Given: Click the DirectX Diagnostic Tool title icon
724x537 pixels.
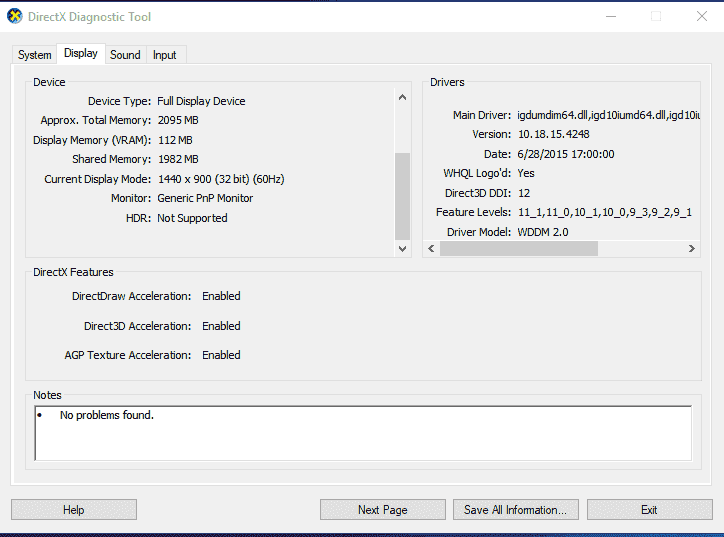Looking at the screenshot, I should (x=15, y=17).
